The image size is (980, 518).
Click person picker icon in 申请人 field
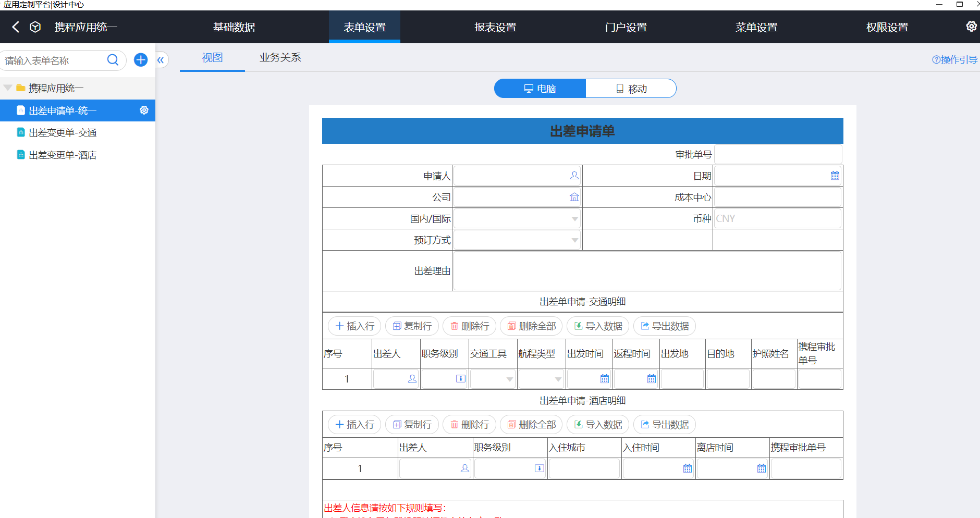pos(574,176)
